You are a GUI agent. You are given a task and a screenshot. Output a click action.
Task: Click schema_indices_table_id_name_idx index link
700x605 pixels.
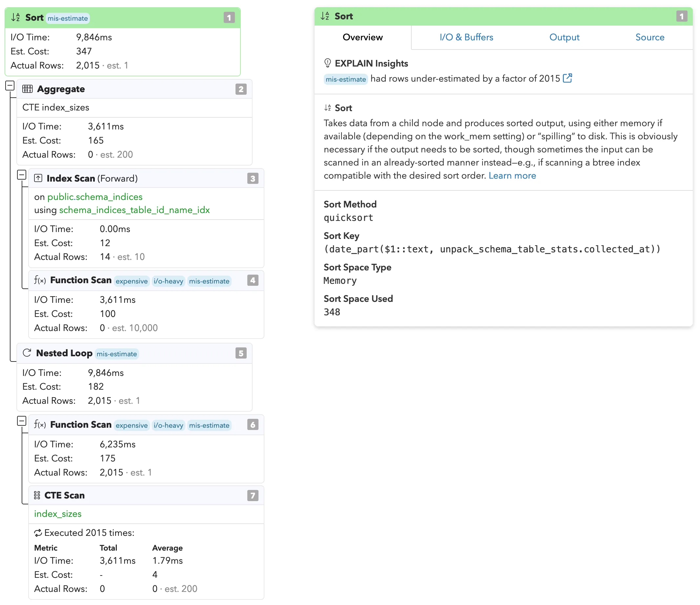click(134, 210)
